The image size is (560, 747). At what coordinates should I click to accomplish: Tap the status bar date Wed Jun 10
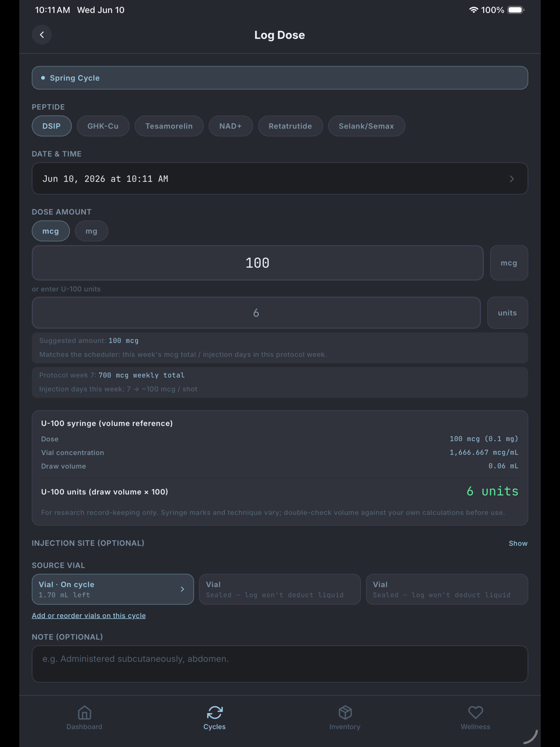pyautogui.click(x=101, y=10)
